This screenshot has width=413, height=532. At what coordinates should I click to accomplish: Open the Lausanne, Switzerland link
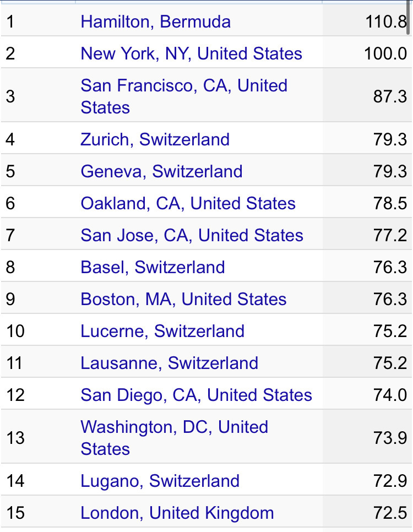(x=169, y=363)
